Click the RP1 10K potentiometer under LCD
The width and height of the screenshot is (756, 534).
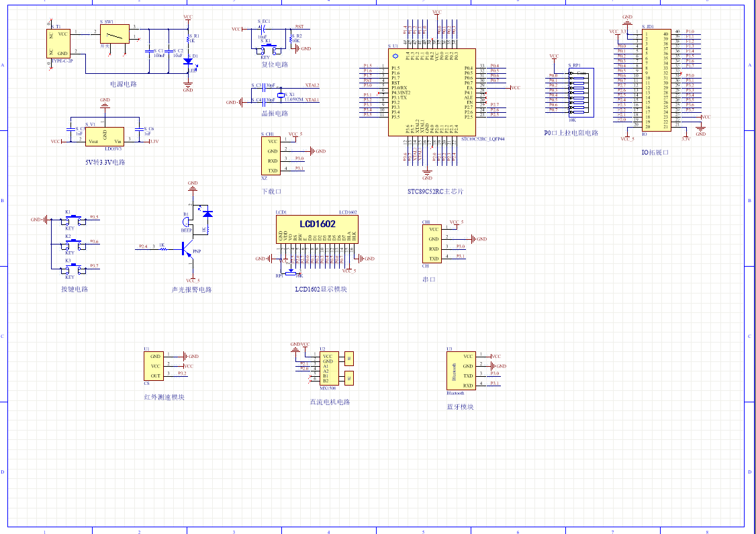click(290, 272)
